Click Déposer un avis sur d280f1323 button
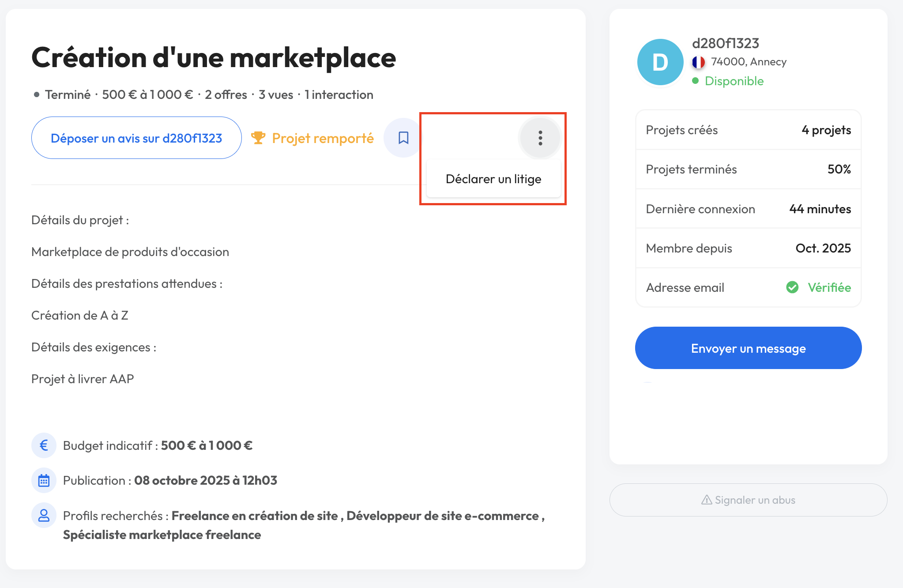The image size is (903, 588). pos(136,138)
